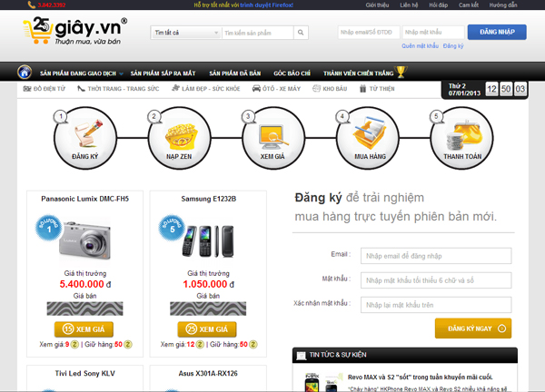Open Góc báo chí menu
545x392 pixels.
pos(292,73)
